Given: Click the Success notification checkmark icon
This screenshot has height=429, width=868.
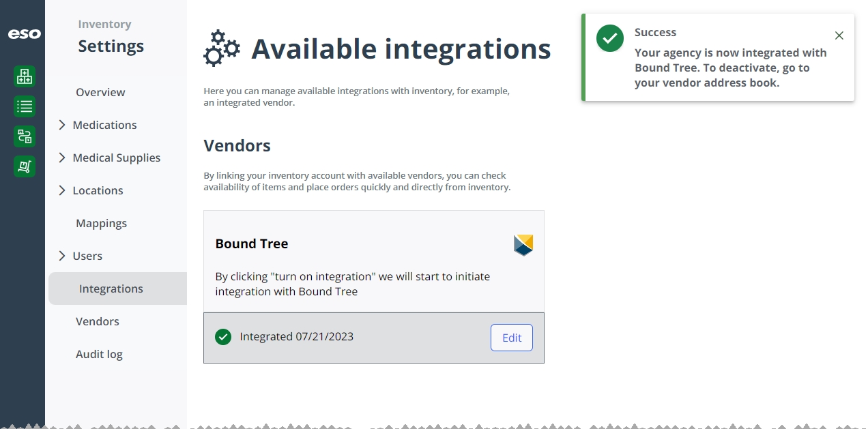Looking at the screenshot, I should click(x=610, y=38).
